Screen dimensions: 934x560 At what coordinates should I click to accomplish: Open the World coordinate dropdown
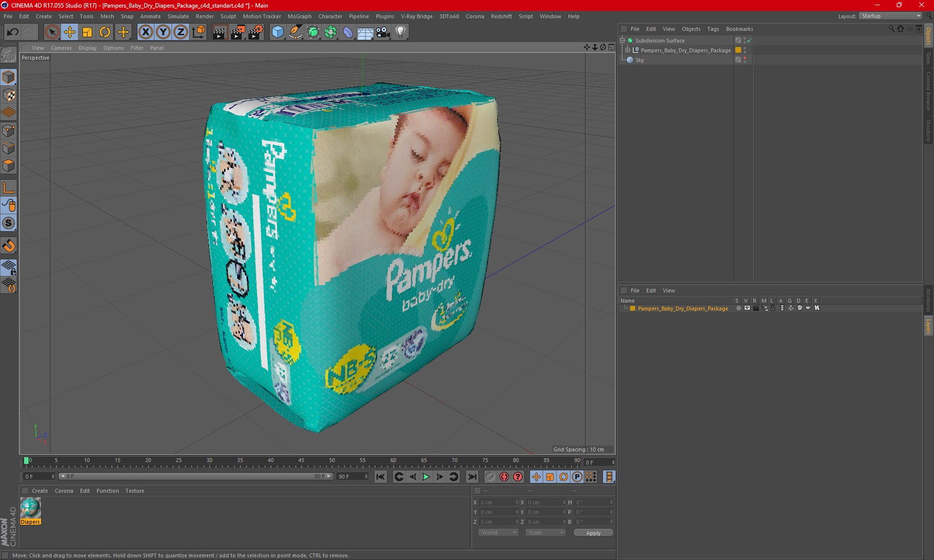tap(498, 533)
